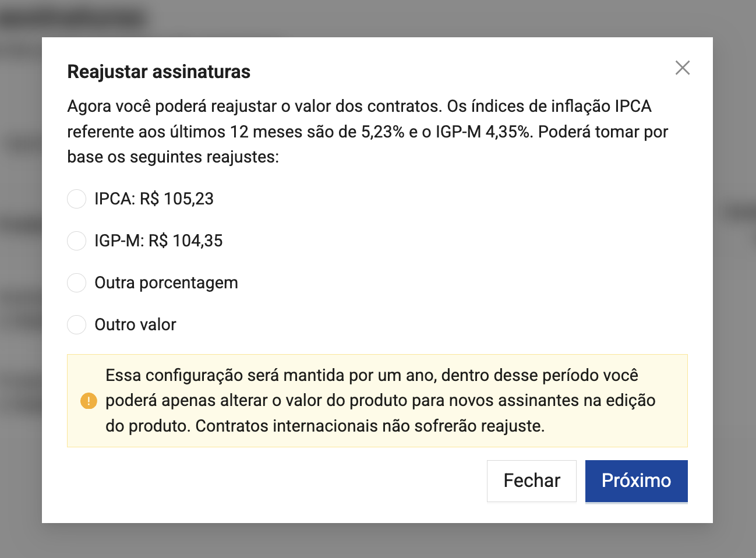This screenshot has width=756, height=558.
Task: Click the Outra porcentagem label text
Action: click(x=166, y=283)
